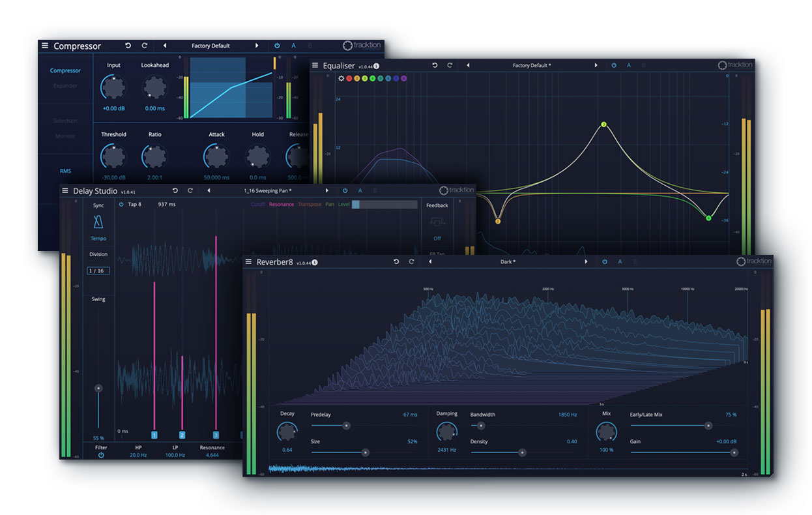Viewport: 812px width, 515px height.
Task: Select Monitor option in Compressor sidebar
Action: coord(65,136)
